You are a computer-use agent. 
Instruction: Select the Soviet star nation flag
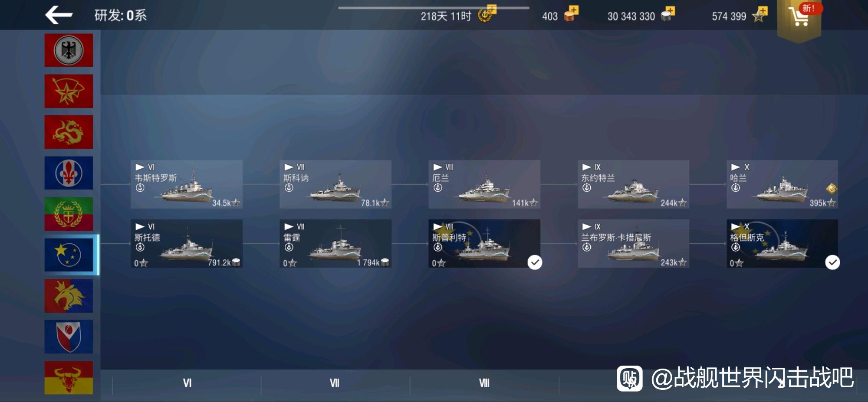[x=69, y=91]
